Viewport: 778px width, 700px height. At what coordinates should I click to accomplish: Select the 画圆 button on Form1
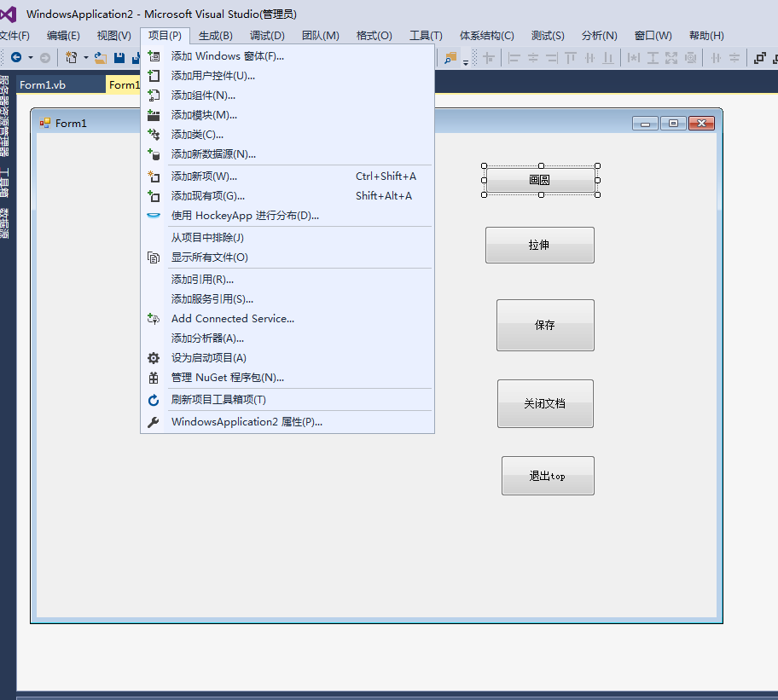pos(540,180)
